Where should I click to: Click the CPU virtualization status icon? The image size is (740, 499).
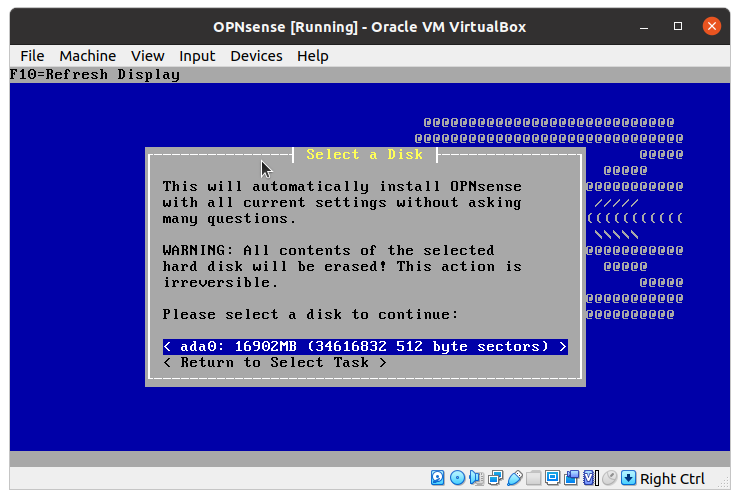pos(590,478)
